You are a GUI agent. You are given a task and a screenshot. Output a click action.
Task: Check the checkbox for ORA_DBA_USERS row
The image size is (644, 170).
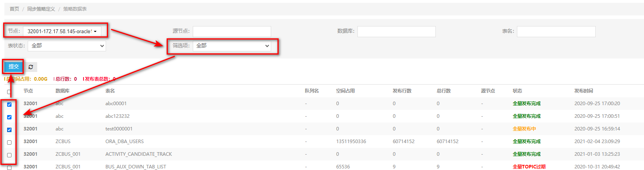click(9, 142)
